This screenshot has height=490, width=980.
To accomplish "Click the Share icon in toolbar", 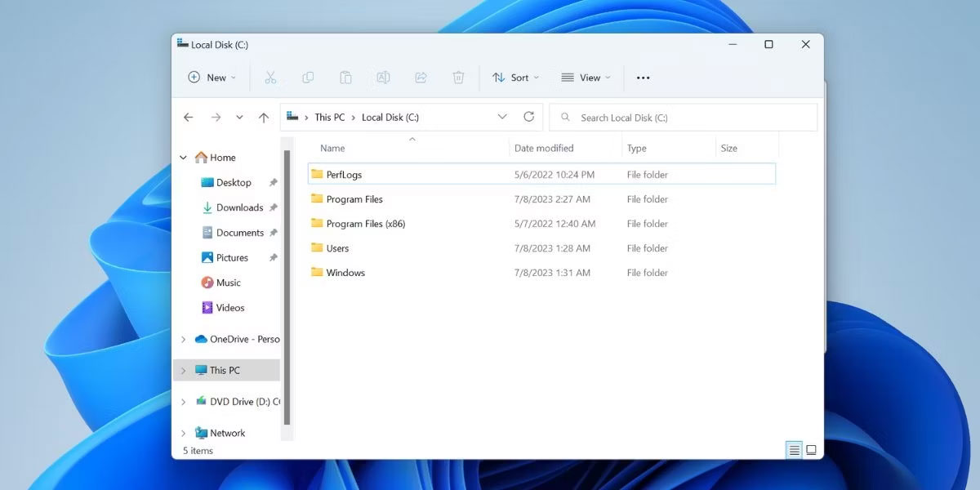I will 421,78.
